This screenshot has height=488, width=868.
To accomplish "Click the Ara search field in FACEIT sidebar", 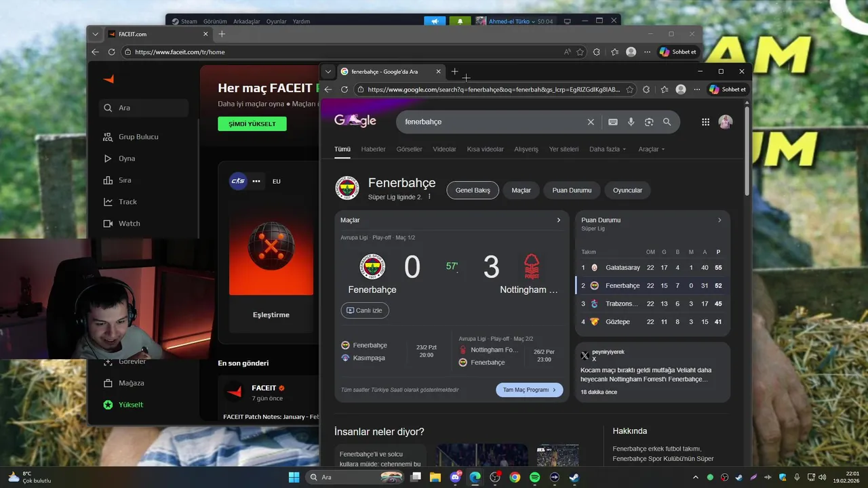I will click(x=143, y=108).
